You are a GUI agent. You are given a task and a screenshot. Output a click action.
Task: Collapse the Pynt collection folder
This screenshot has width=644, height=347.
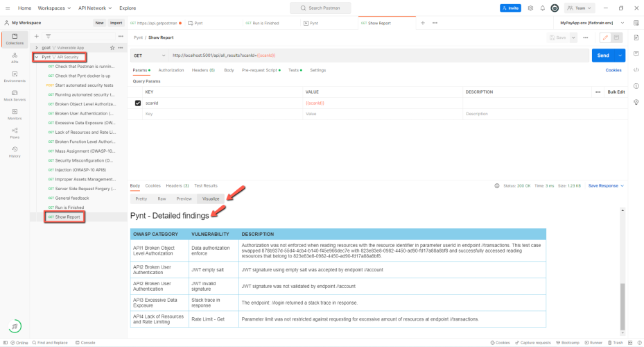tap(37, 57)
